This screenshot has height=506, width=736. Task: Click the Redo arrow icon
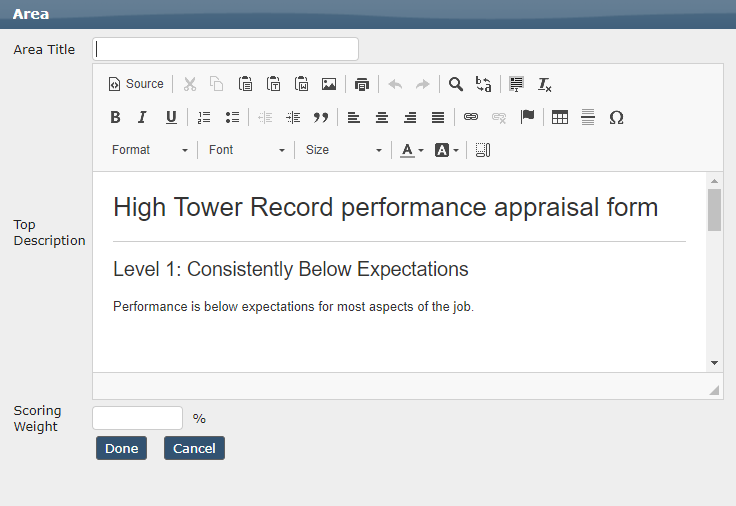tap(422, 84)
